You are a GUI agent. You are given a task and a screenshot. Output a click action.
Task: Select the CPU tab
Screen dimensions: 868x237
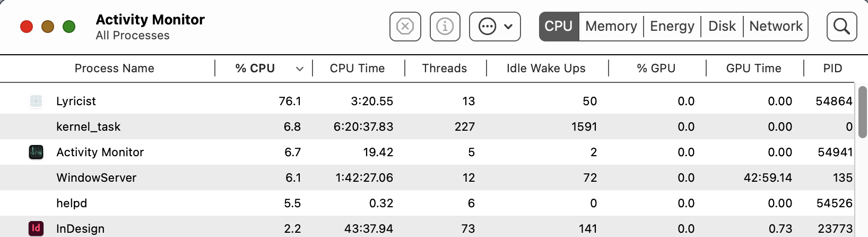[559, 27]
